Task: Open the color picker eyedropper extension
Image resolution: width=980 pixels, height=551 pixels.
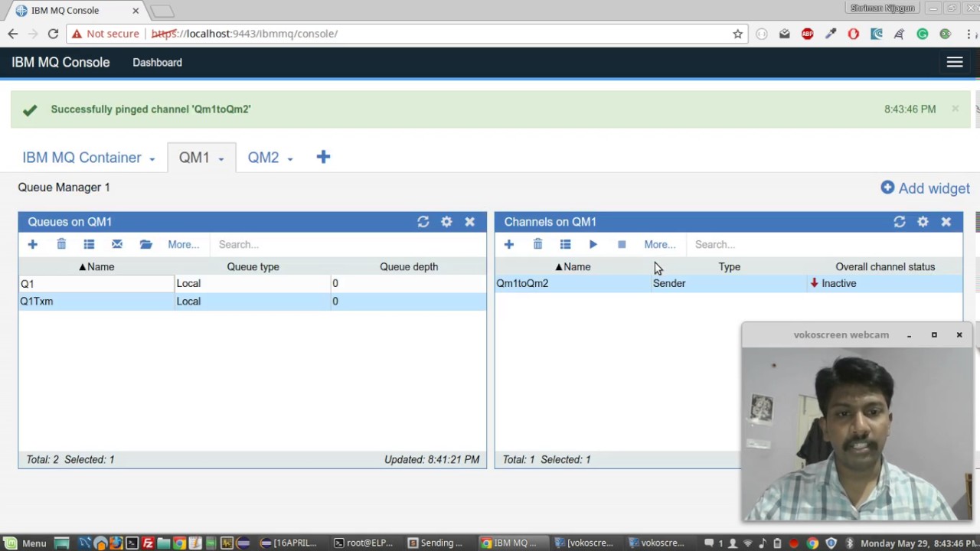Action: point(831,34)
